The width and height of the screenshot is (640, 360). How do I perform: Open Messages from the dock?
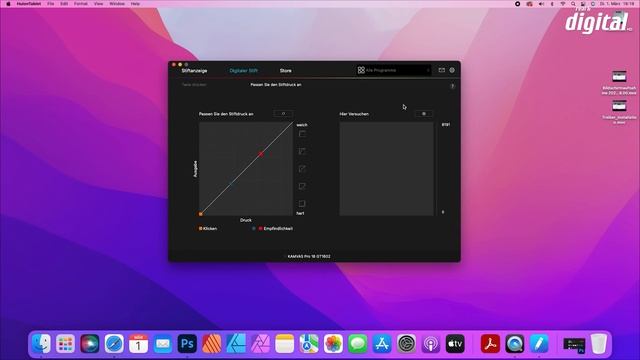tap(358, 344)
